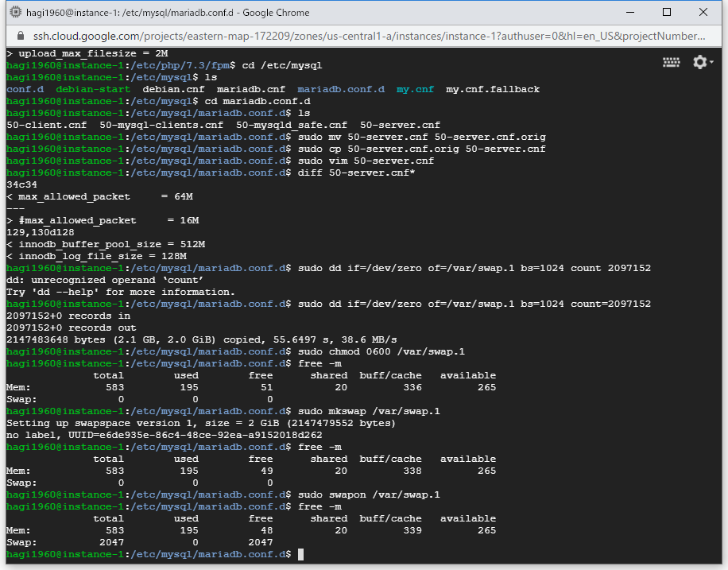Select the 'cd /etc/mysql' command text
Screen dimensions: 728x570
coord(282,65)
